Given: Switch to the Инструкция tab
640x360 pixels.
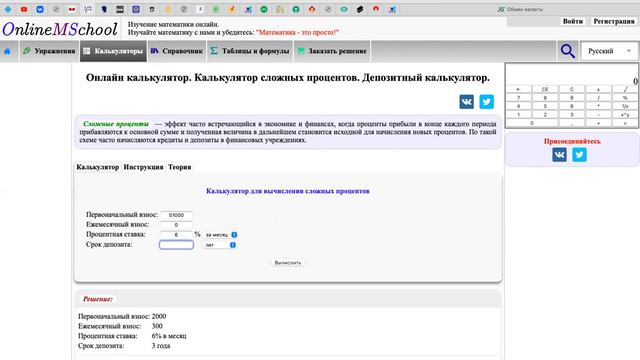Looking at the screenshot, I should 143,167.
